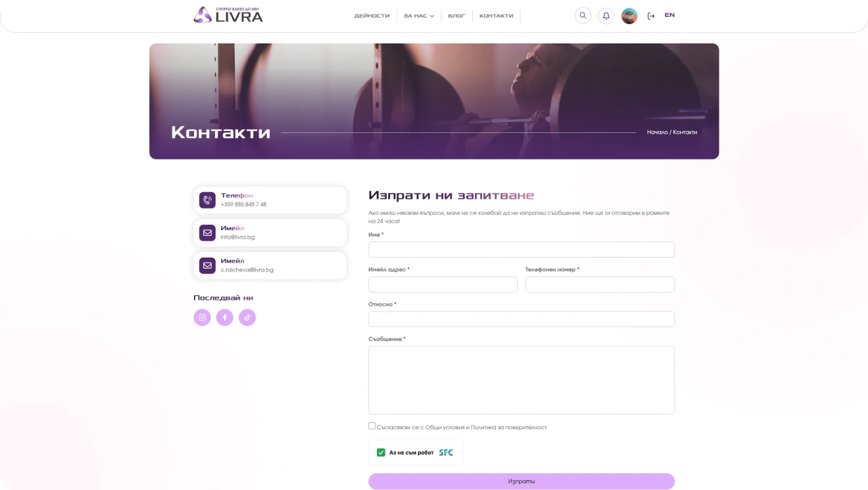The width and height of the screenshot is (868, 490).
Task: Open the Контакти menu item
Action: tap(496, 16)
